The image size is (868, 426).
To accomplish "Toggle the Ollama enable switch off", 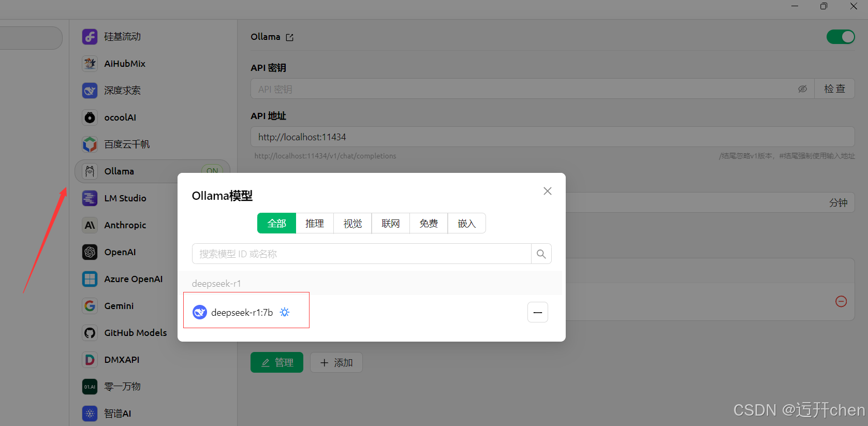I will (x=841, y=37).
